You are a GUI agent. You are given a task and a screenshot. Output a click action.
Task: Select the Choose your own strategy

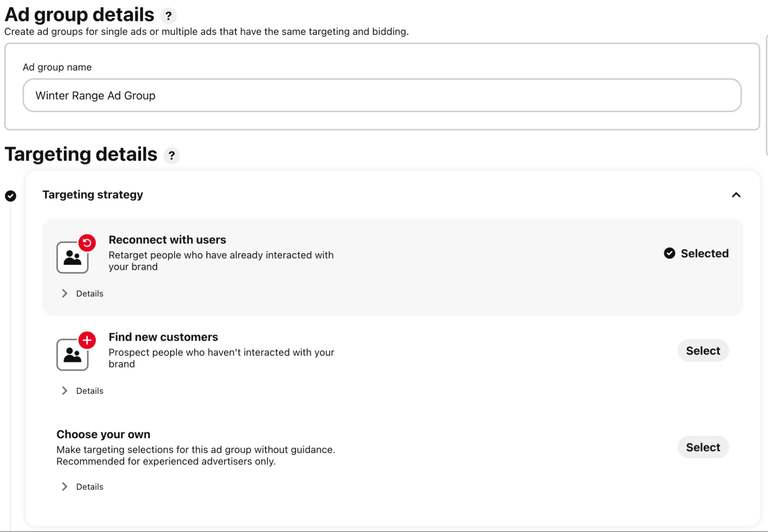coord(703,447)
